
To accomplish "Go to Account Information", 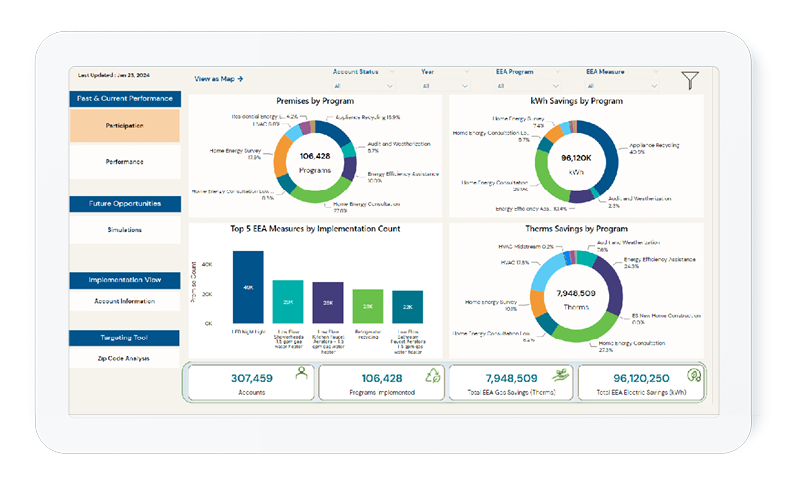I will click(x=125, y=301).
